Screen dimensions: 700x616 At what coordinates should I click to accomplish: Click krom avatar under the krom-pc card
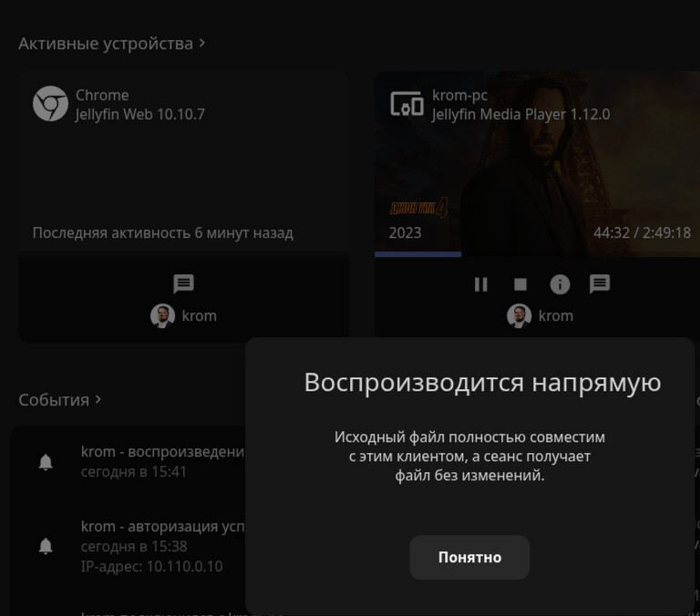click(519, 315)
